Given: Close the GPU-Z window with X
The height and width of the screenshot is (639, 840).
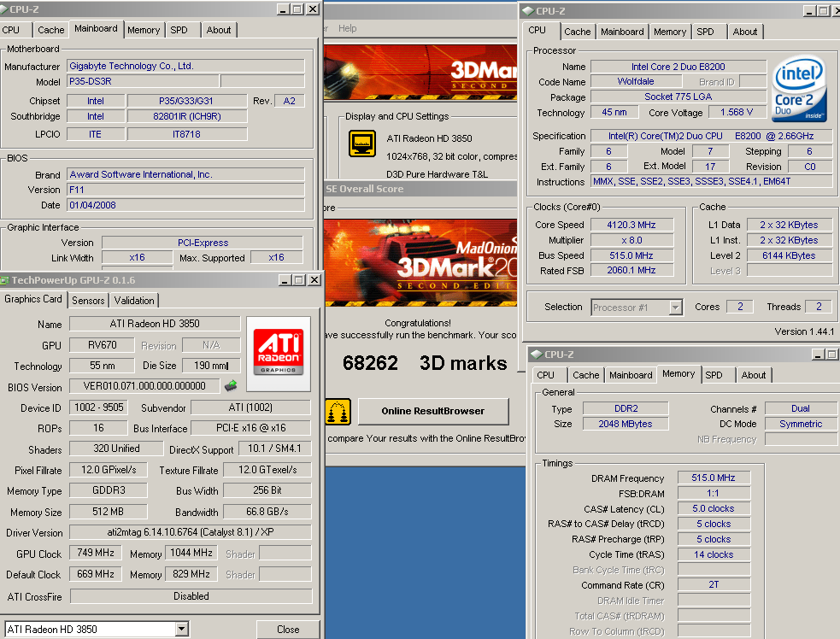Looking at the screenshot, I should pos(314,280).
